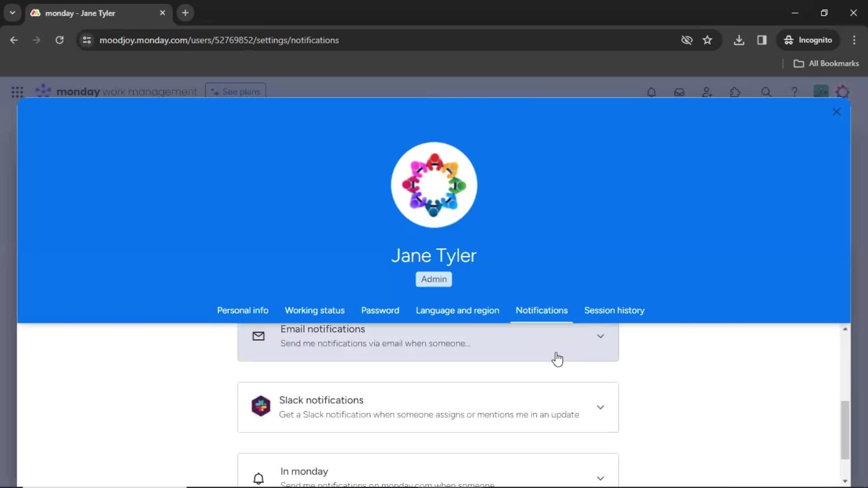Switch to the Session history tab
Viewport: 868px width, 488px height.
tap(614, 310)
